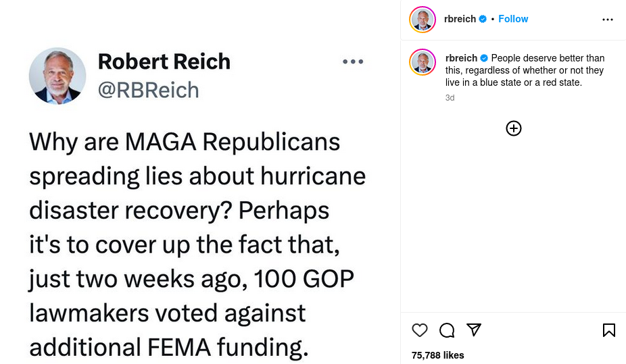Load more comments with the plus circle
Screen dimensions: 626x364
514,128
